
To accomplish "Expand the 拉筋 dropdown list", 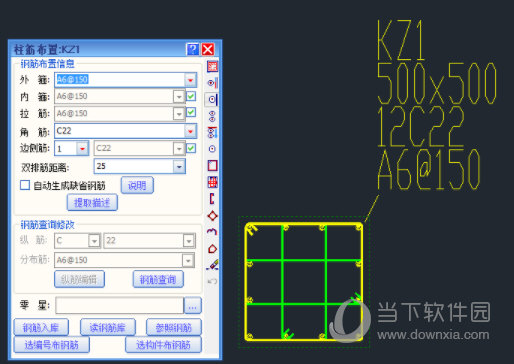I will coord(179,114).
